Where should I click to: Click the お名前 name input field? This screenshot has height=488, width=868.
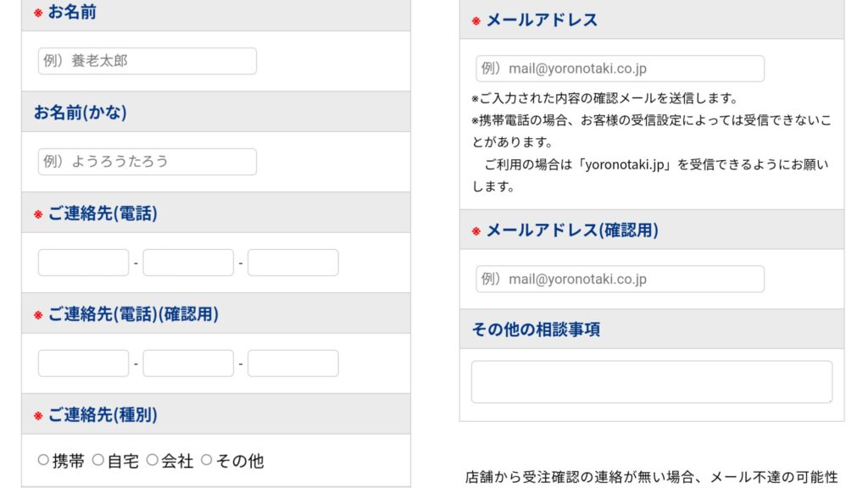point(147,61)
